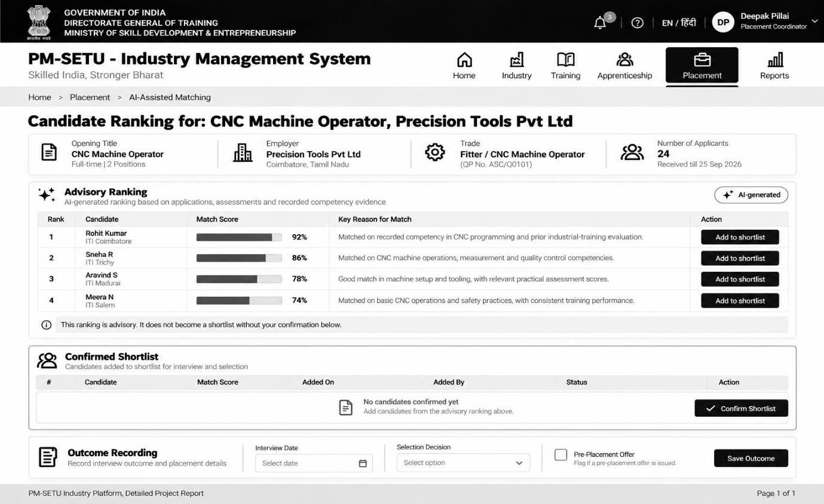The height and width of the screenshot is (504, 824).
Task: Follow the Home breadcrumb link
Action: click(x=39, y=97)
